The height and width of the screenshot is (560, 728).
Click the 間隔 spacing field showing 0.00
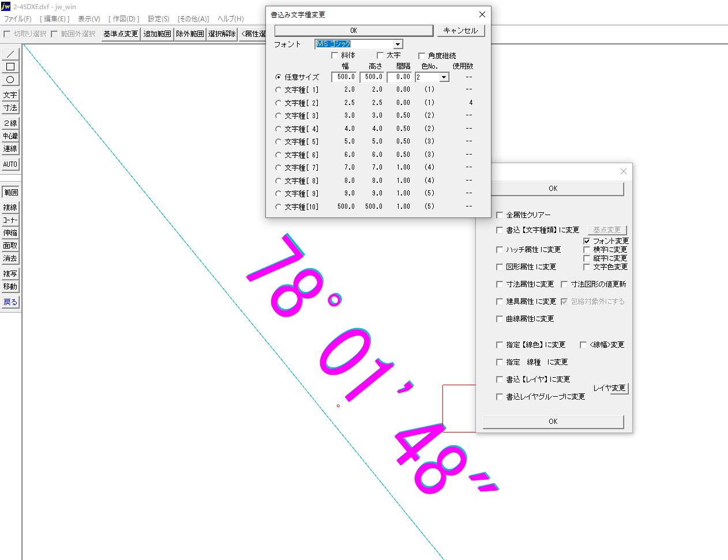coord(400,77)
